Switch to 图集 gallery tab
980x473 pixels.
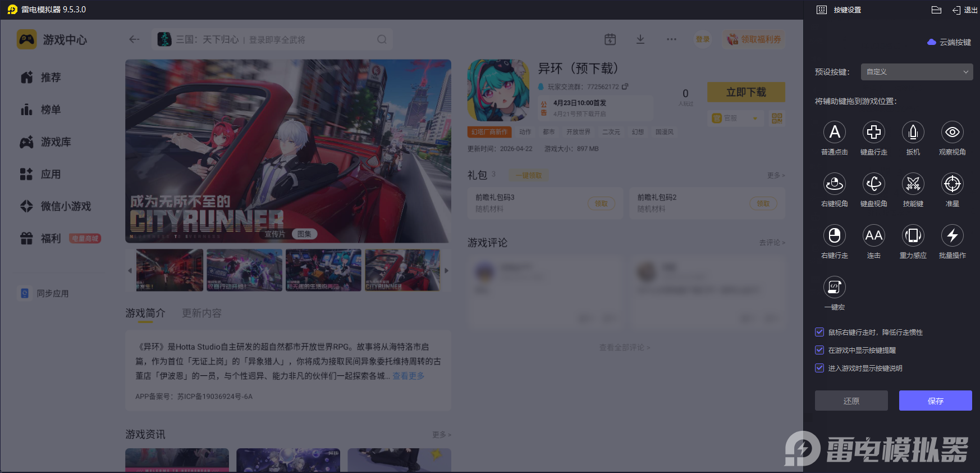[304, 234]
